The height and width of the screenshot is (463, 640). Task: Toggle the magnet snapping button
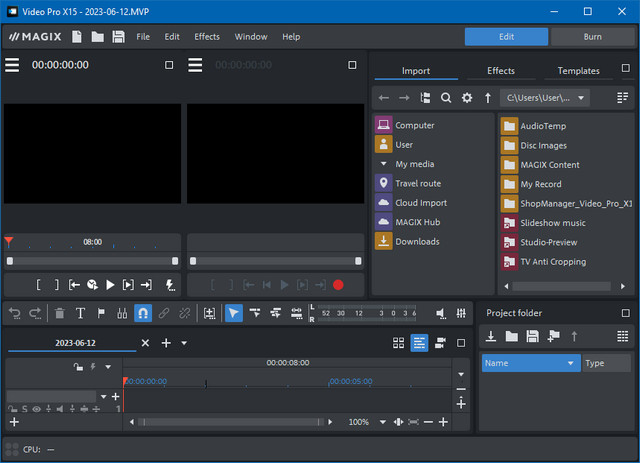[143, 313]
